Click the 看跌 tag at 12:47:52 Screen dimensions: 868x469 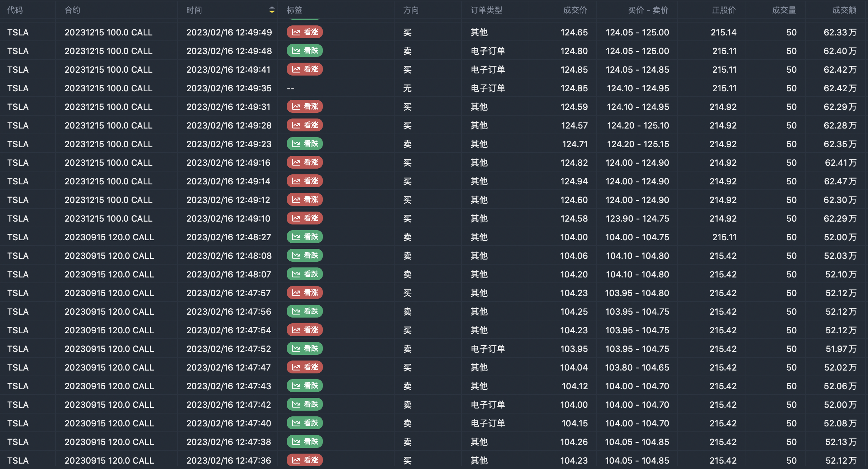pyautogui.click(x=305, y=349)
